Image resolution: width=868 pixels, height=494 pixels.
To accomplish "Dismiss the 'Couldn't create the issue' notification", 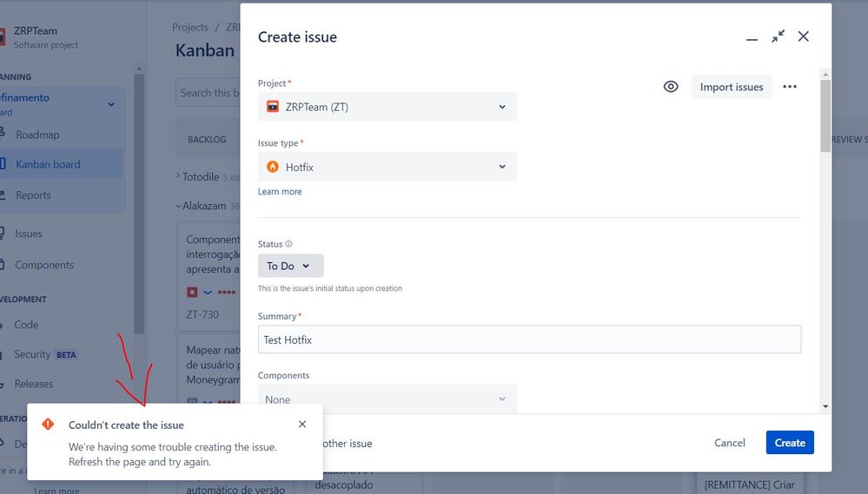I will click(x=302, y=425).
